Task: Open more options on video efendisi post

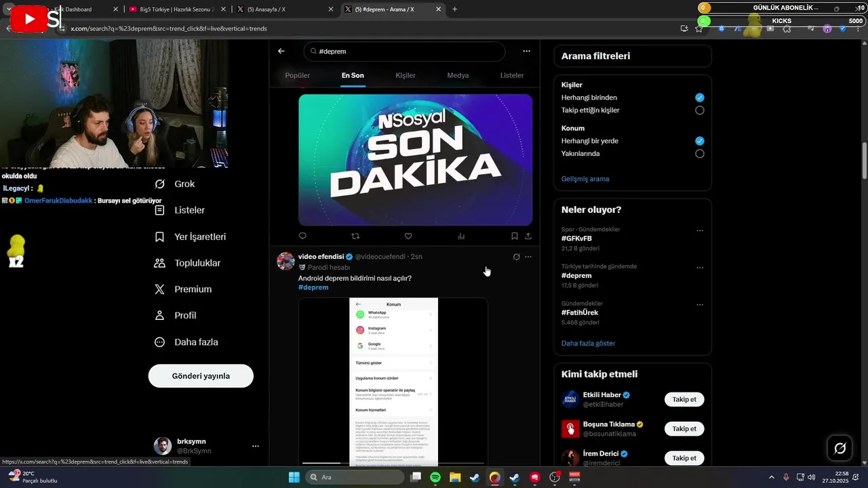Action: (528, 257)
